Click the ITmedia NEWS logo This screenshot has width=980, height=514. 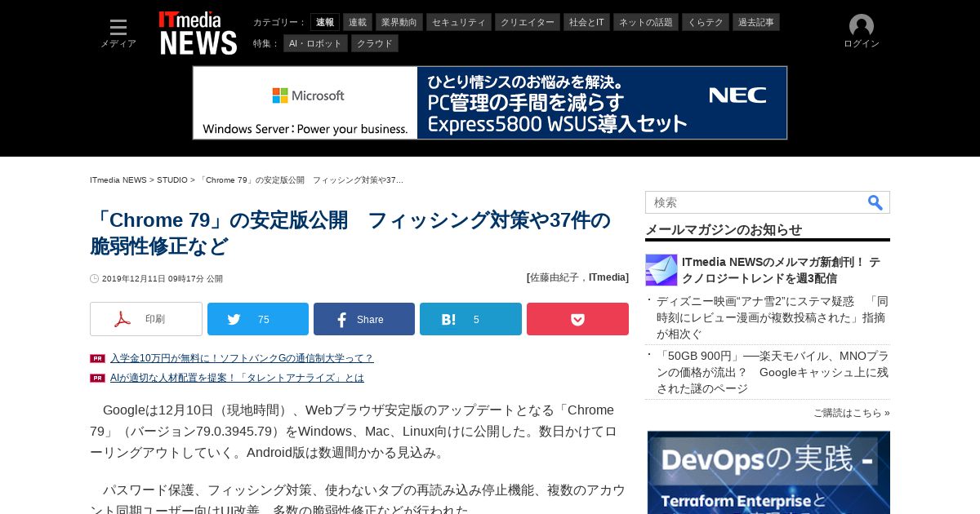click(x=198, y=33)
